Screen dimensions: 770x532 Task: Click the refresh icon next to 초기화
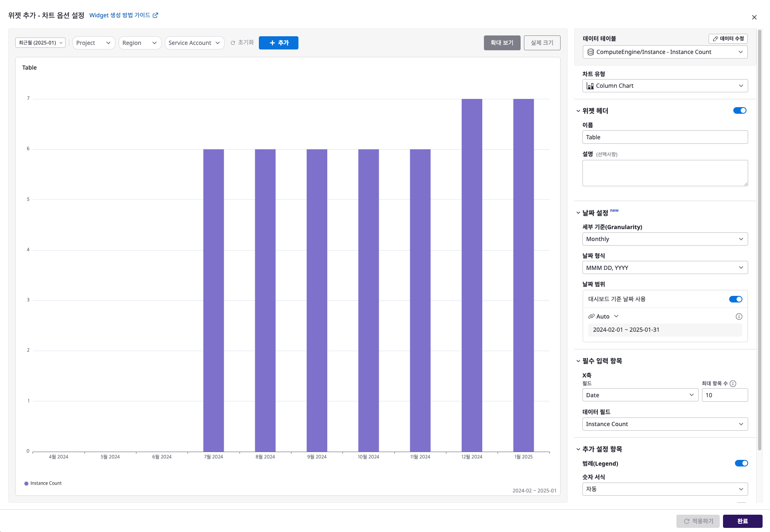[233, 43]
